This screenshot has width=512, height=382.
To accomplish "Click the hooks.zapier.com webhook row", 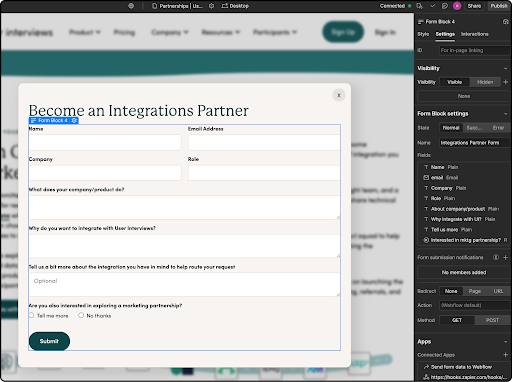I will click(464, 377).
